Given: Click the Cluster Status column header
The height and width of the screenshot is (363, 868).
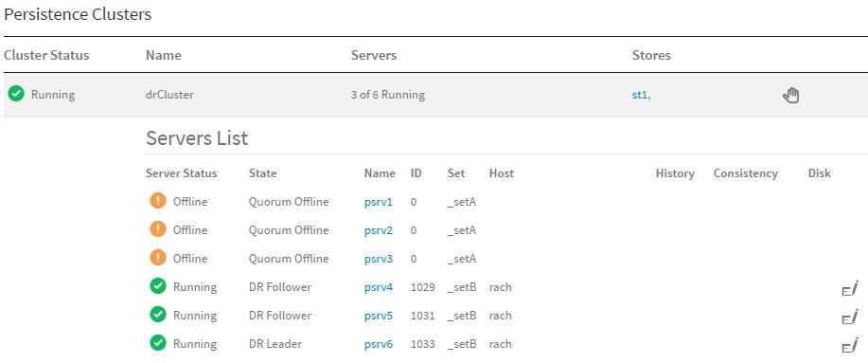Looking at the screenshot, I should 46,55.
